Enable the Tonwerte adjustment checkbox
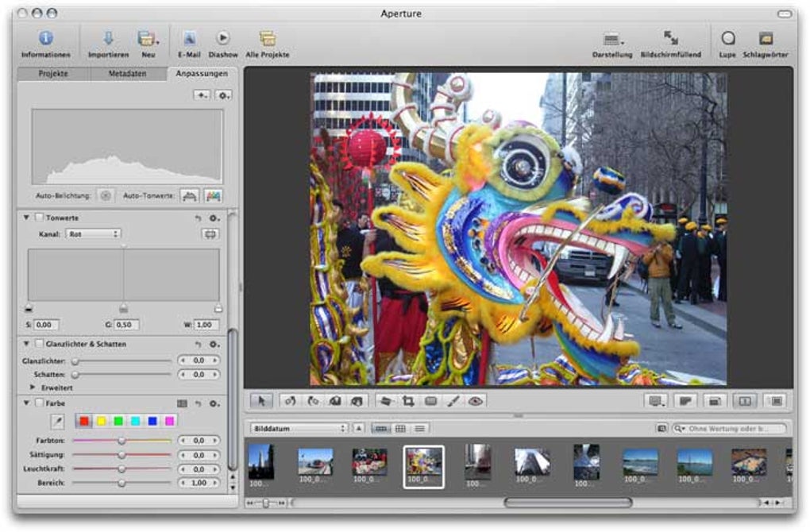The height and width of the screenshot is (532, 810). (x=39, y=218)
